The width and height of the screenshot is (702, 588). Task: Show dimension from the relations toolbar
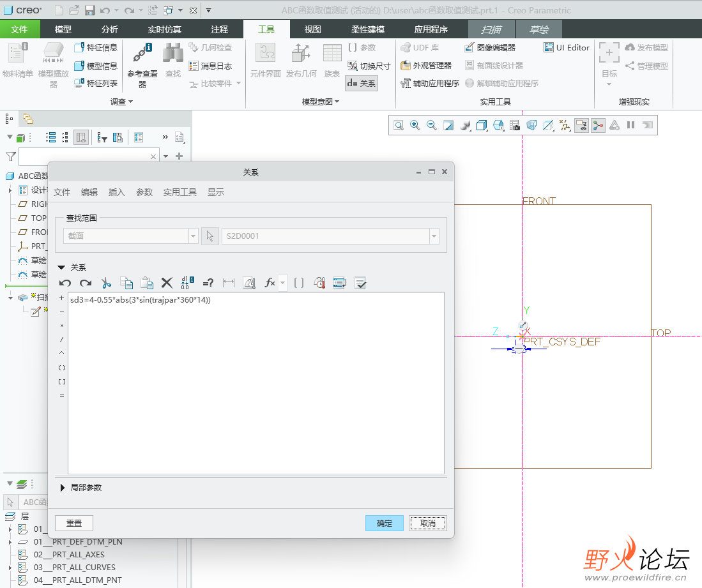pos(228,283)
